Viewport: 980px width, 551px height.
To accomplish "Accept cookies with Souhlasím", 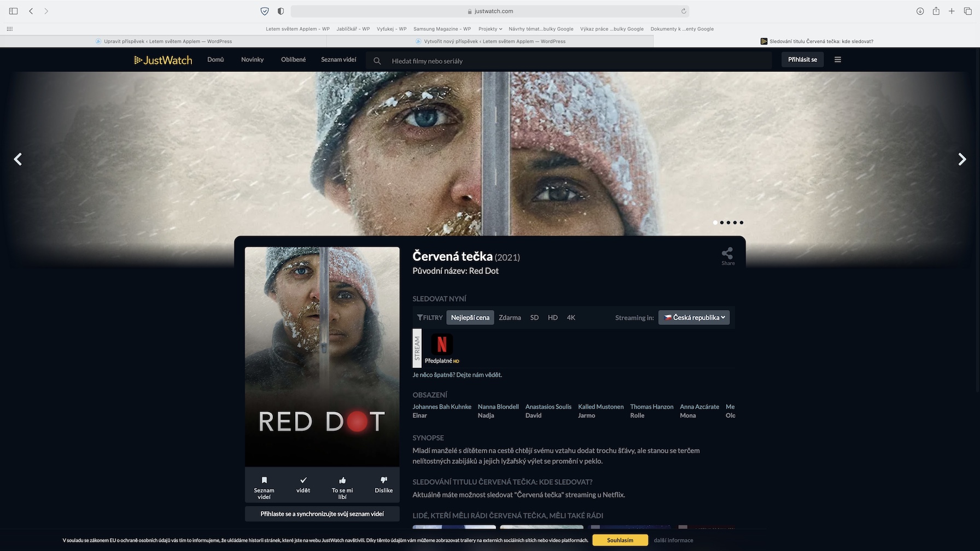I will (x=620, y=540).
